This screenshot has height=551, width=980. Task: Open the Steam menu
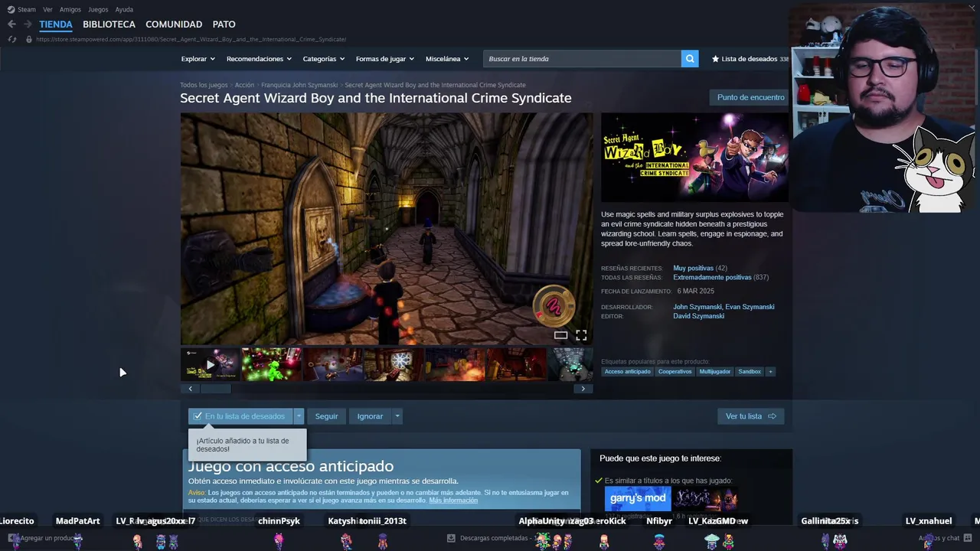point(27,10)
